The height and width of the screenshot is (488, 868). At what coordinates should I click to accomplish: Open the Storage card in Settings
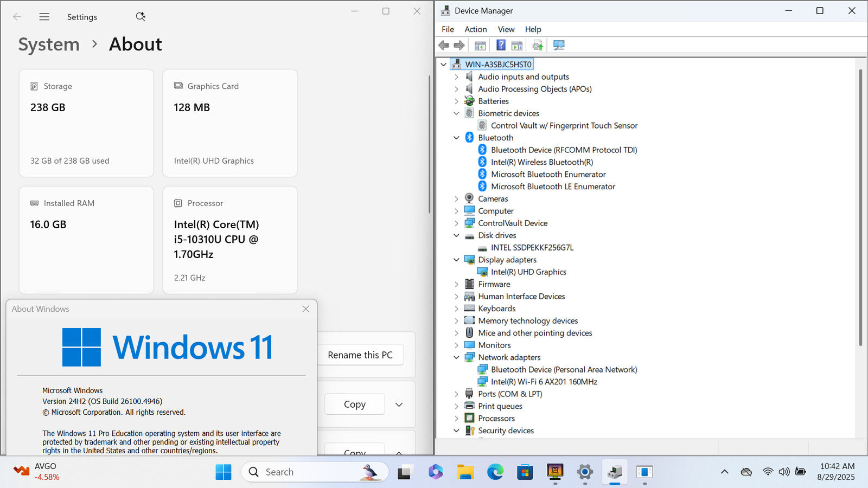click(86, 123)
